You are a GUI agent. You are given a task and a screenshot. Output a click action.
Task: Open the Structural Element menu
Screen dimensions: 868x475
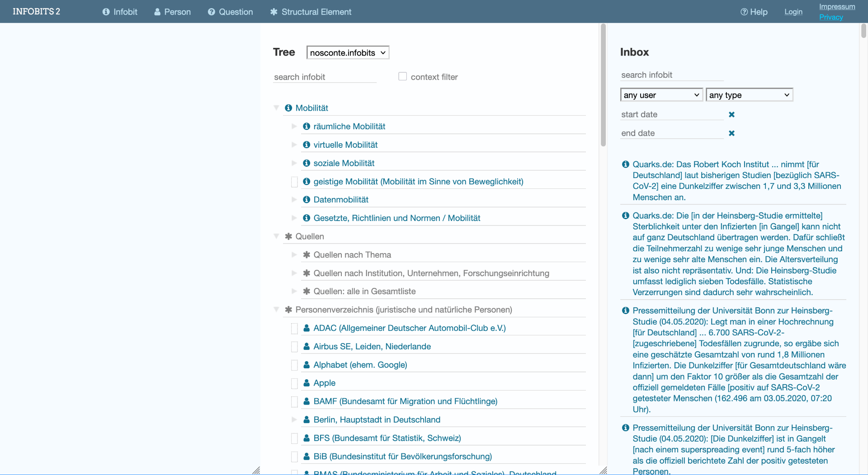point(311,12)
